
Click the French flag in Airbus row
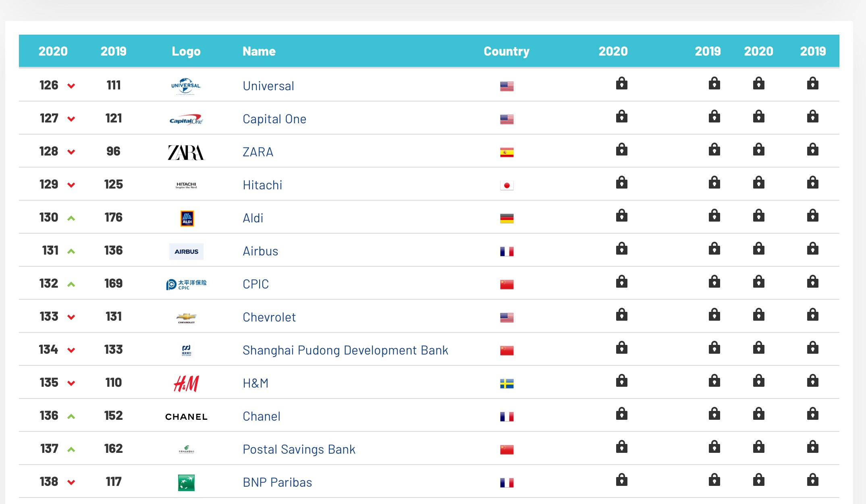point(507,251)
